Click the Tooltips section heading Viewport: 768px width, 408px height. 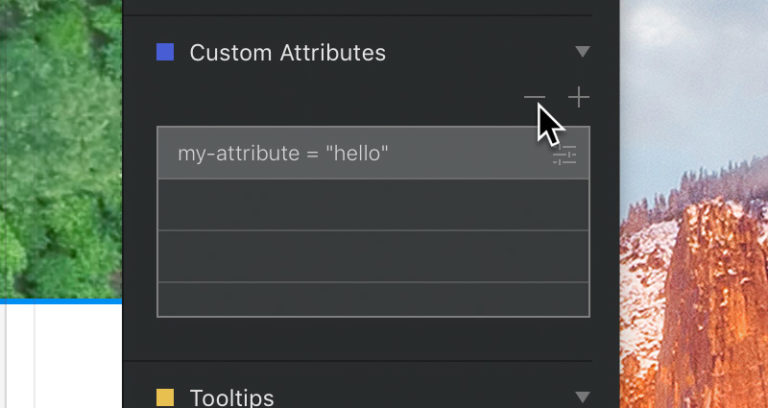pyautogui.click(x=232, y=398)
